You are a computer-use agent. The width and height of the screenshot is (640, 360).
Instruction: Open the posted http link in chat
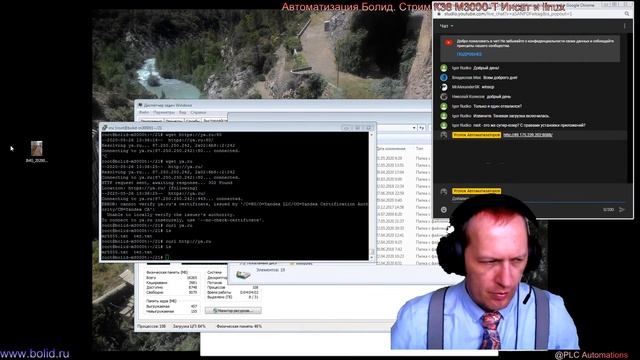click(527, 135)
